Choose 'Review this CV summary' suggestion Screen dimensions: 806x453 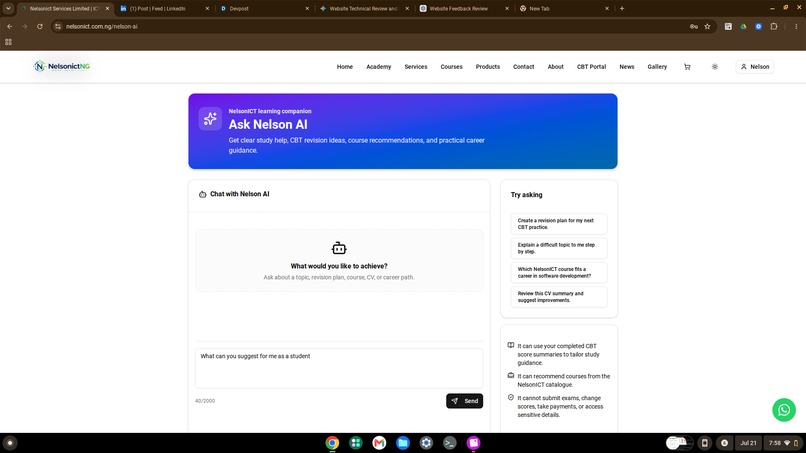point(559,297)
